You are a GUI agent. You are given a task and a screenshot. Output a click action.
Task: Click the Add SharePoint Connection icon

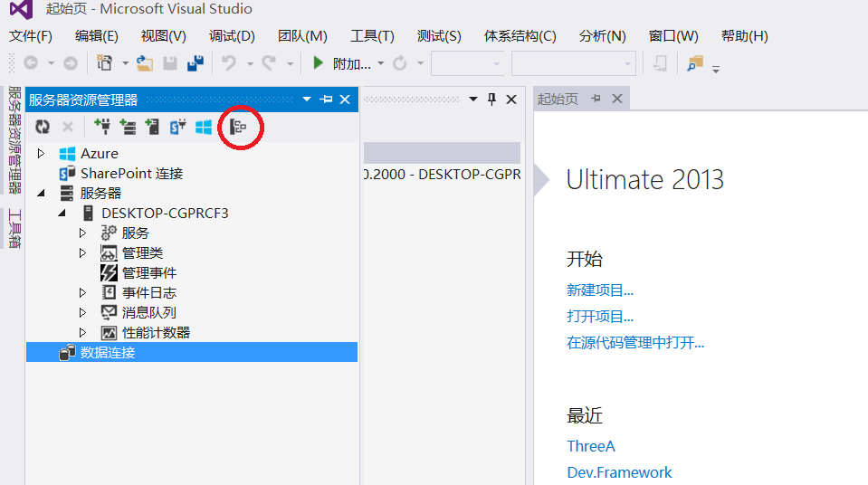178,128
